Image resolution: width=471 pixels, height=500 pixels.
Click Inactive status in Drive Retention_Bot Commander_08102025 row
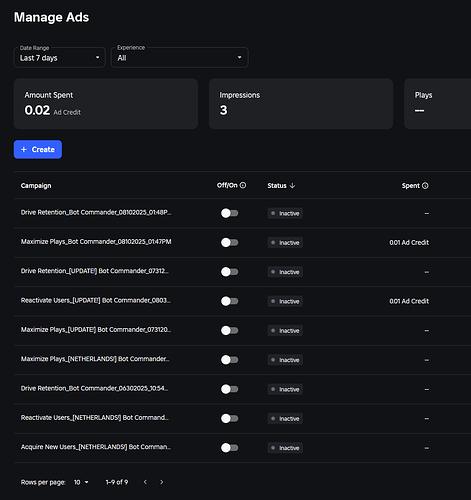coord(285,213)
